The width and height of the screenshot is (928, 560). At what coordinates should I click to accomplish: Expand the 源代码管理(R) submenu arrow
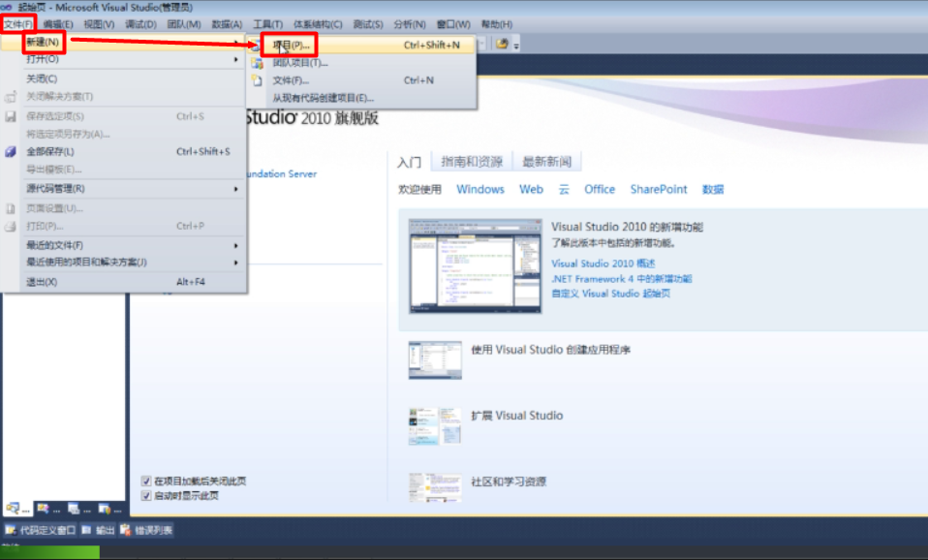point(235,189)
